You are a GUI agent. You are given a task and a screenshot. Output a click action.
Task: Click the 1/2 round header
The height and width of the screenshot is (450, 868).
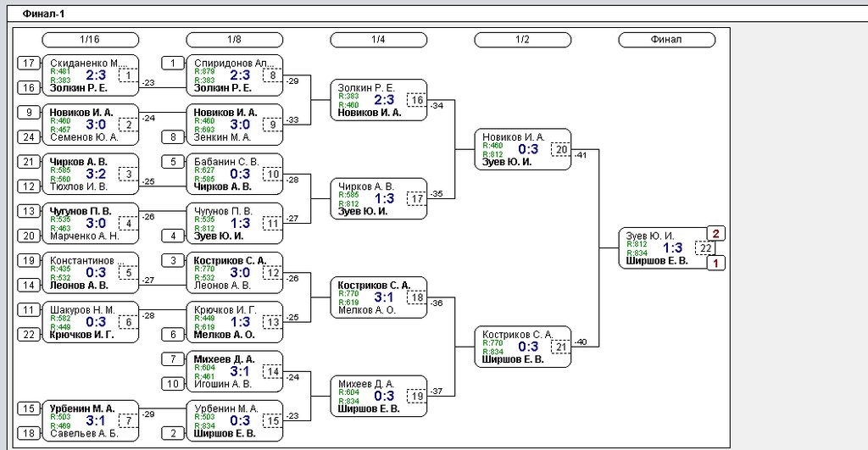(x=522, y=40)
